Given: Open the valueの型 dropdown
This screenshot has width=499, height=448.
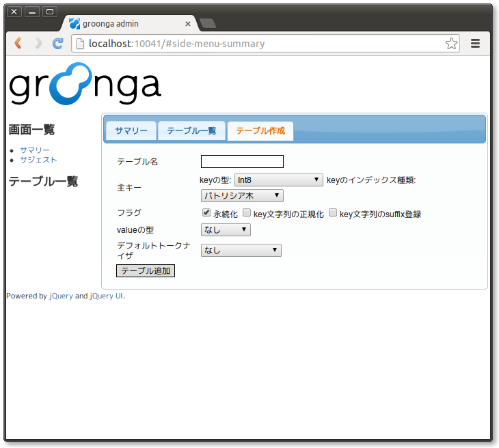Looking at the screenshot, I should click(x=226, y=230).
